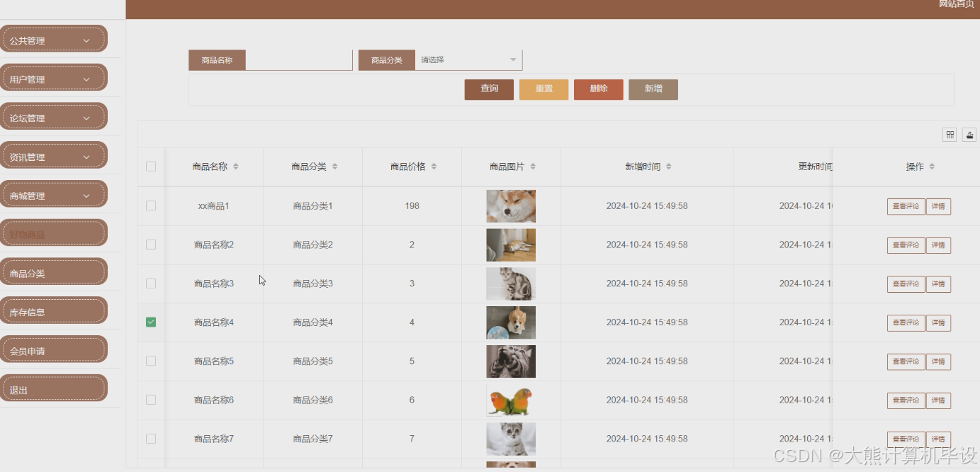The width and height of the screenshot is (980, 472).
Task: Sort by 商品分类 column arrows
Action: (x=335, y=167)
